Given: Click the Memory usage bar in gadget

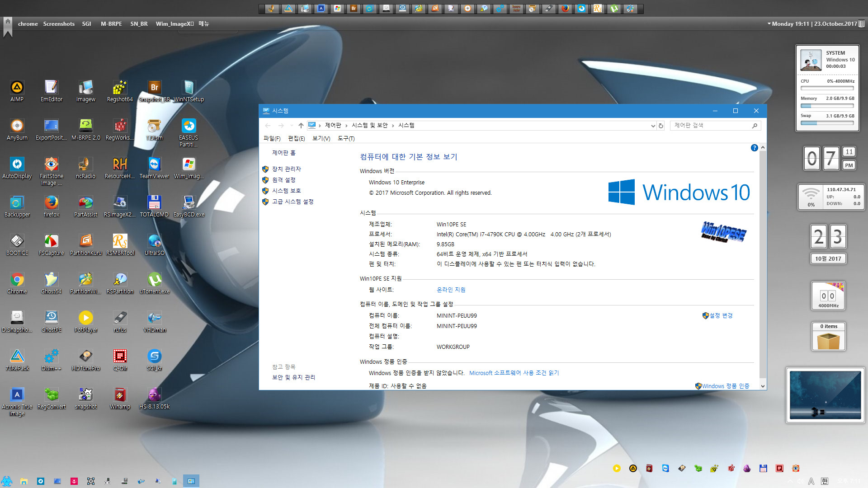Looking at the screenshot, I should click(827, 106).
